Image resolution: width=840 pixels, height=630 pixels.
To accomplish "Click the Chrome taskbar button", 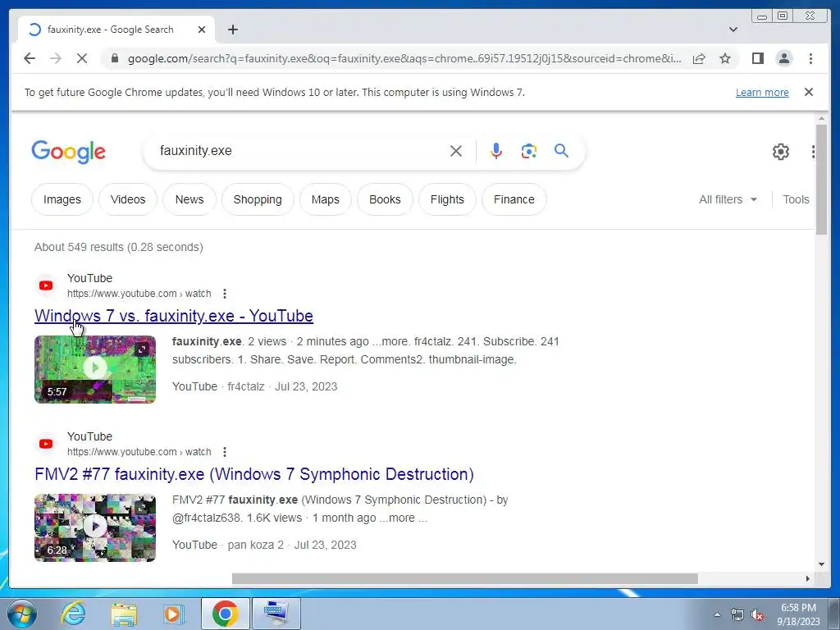I will tap(225, 614).
